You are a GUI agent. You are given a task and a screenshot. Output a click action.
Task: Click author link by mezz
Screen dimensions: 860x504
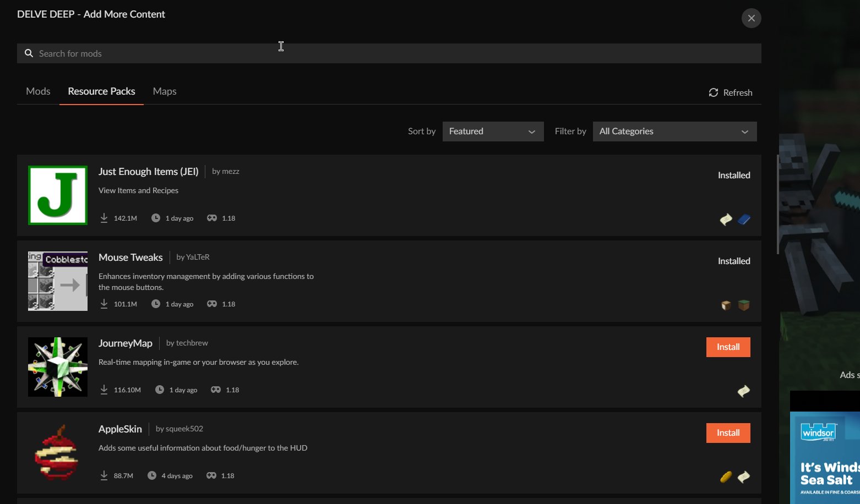click(226, 171)
